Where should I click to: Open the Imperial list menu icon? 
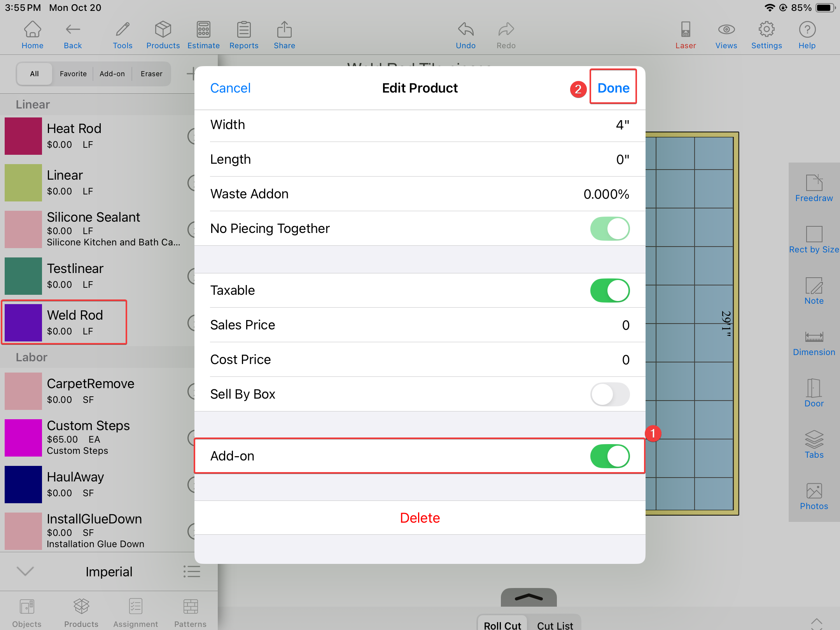tap(192, 571)
